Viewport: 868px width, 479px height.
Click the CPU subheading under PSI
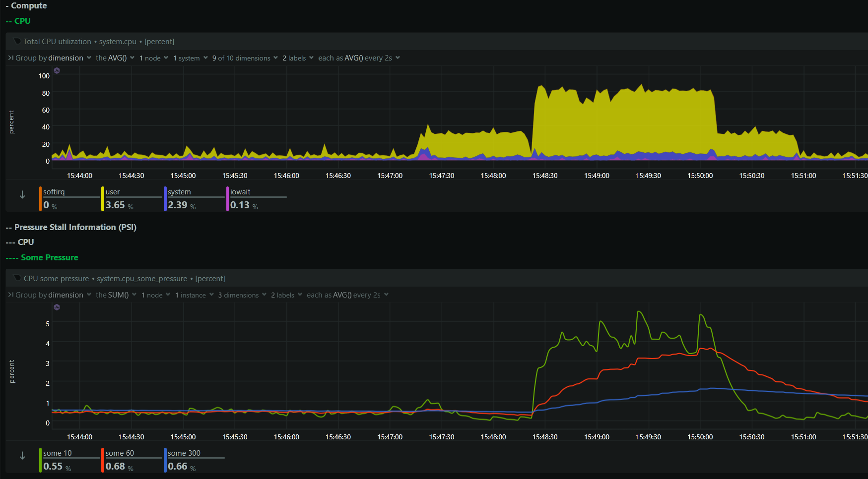tap(20, 242)
